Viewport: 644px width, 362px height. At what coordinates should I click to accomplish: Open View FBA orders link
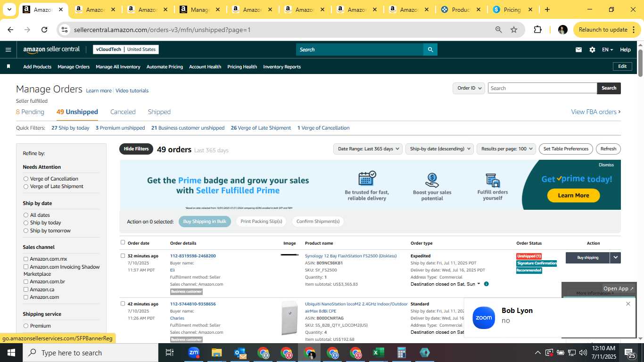(x=596, y=112)
